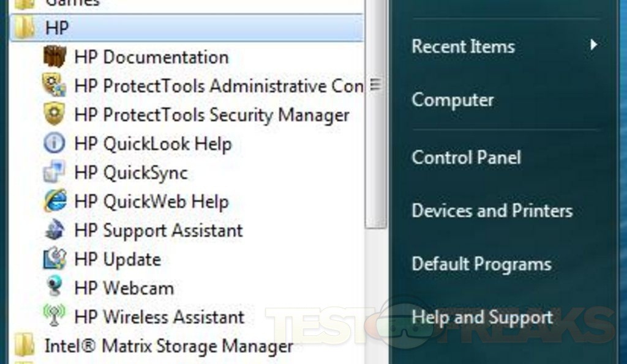This screenshot has width=627, height=364.
Task: Open Computer from the Start menu
Action: 452,100
